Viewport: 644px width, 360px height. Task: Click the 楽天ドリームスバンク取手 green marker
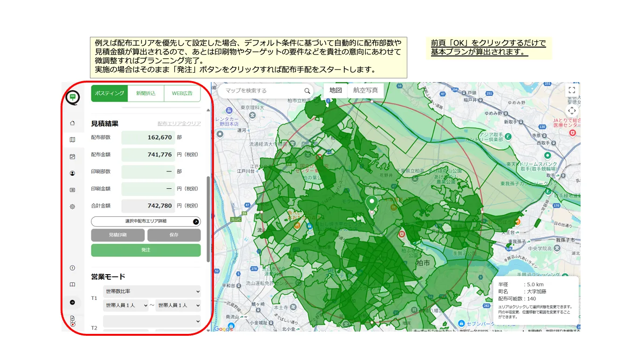click(548, 155)
